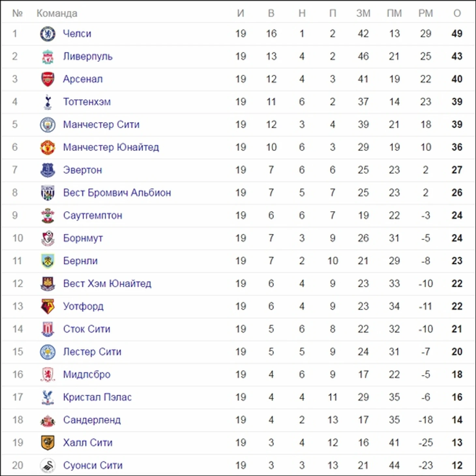Click the Everton club crest icon
This screenshot has width=476, height=476.
pyautogui.click(x=48, y=170)
